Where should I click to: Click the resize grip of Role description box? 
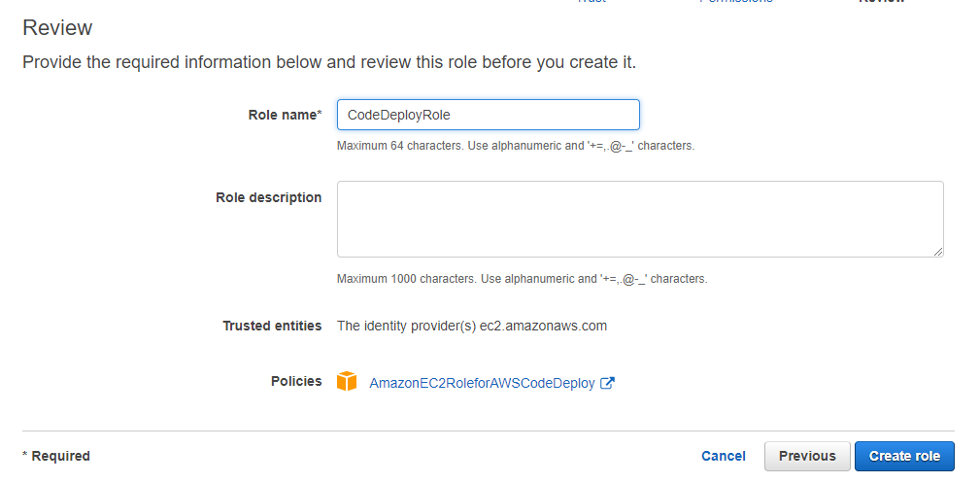(938, 252)
